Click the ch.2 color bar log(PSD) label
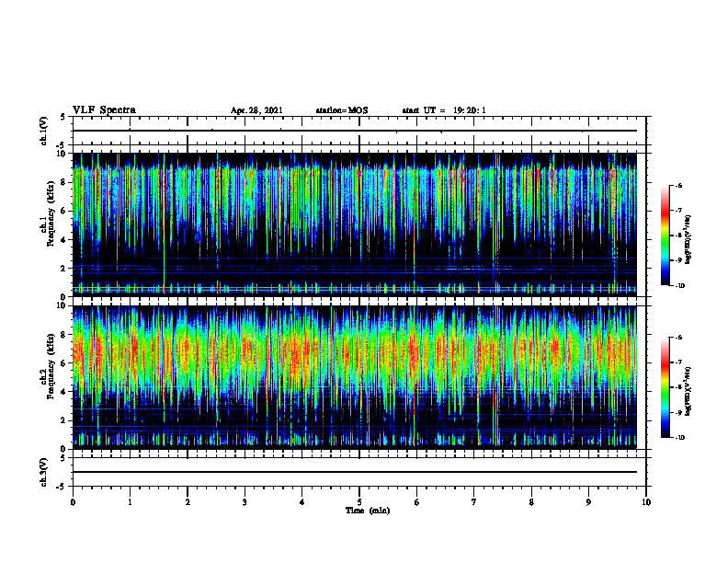 tap(688, 391)
